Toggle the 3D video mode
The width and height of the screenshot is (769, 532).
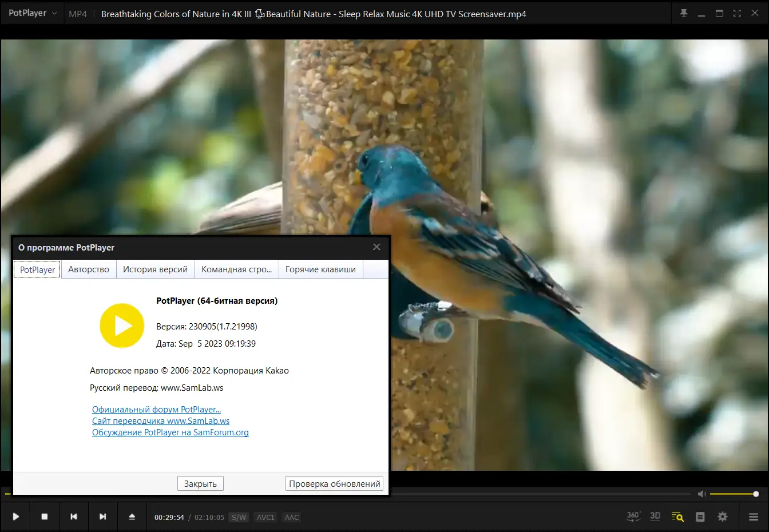[655, 517]
